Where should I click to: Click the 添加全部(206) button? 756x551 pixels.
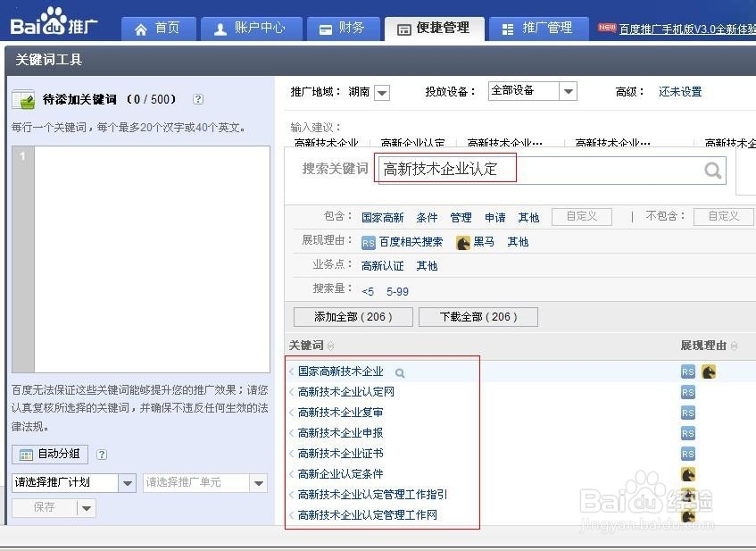tap(353, 316)
